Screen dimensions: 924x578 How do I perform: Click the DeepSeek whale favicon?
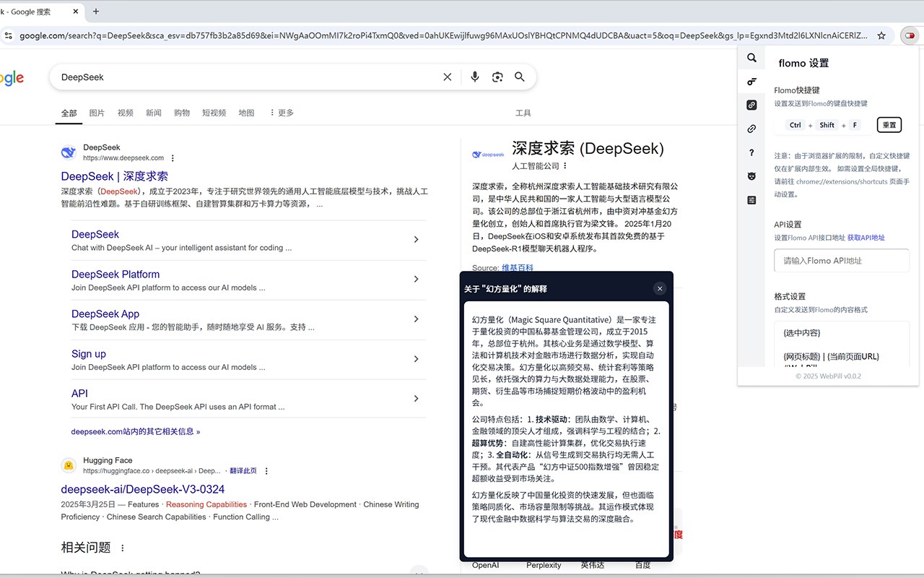pyautogui.click(x=69, y=152)
